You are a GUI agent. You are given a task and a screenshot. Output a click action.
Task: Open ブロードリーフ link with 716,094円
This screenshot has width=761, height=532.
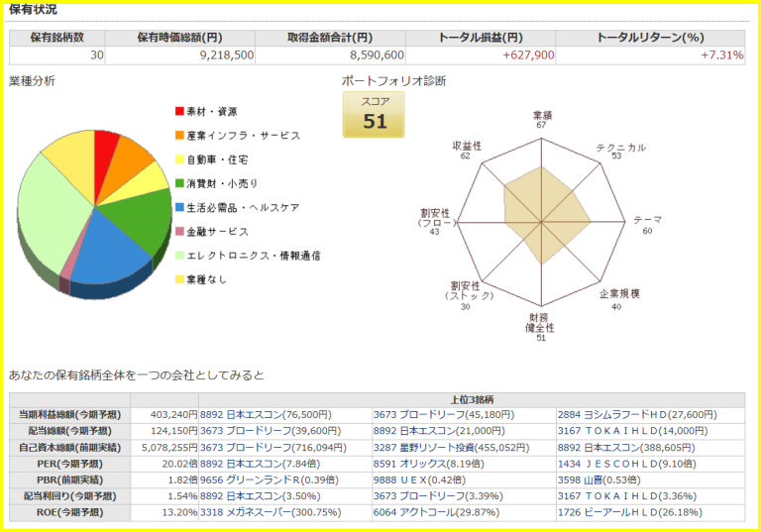pyautogui.click(x=273, y=448)
